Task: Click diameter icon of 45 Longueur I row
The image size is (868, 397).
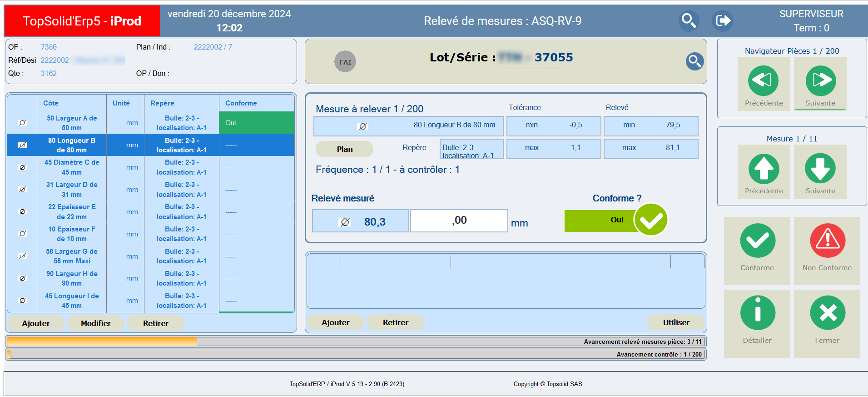Action: [22, 301]
